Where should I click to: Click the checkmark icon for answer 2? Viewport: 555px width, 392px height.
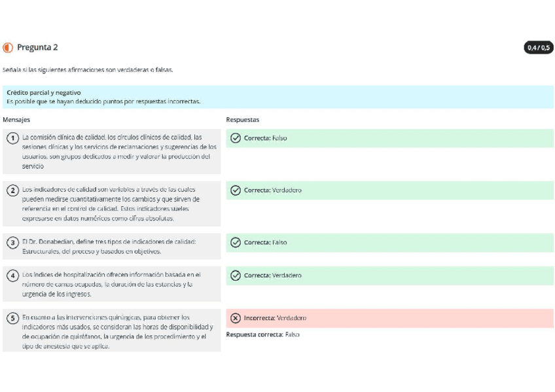pyautogui.click(x=236, y=190)
